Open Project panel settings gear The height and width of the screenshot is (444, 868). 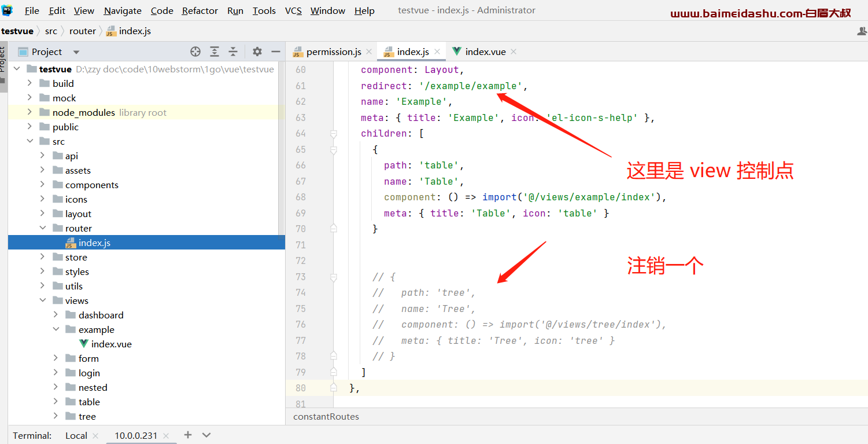click(x=257, y=52)
